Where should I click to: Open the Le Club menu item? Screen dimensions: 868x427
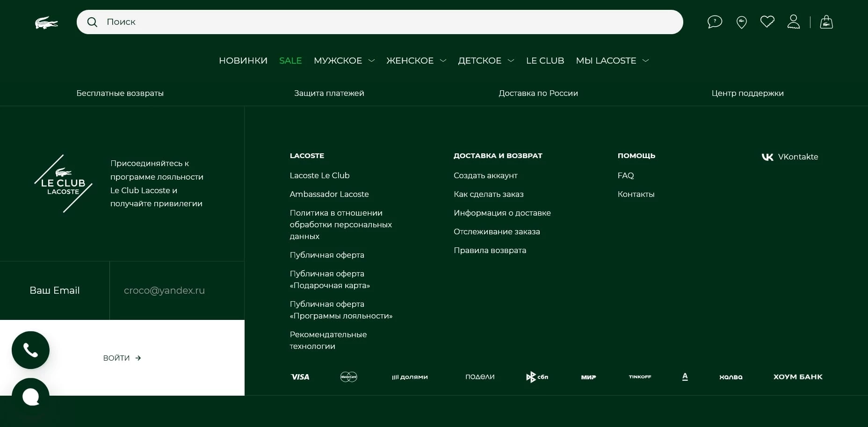coord(545,61)
